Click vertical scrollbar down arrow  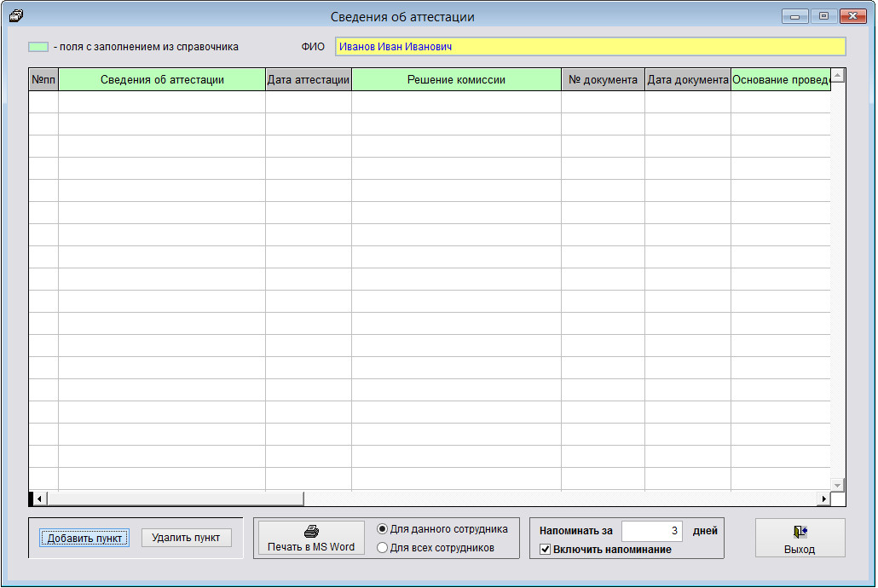[837, 485]
